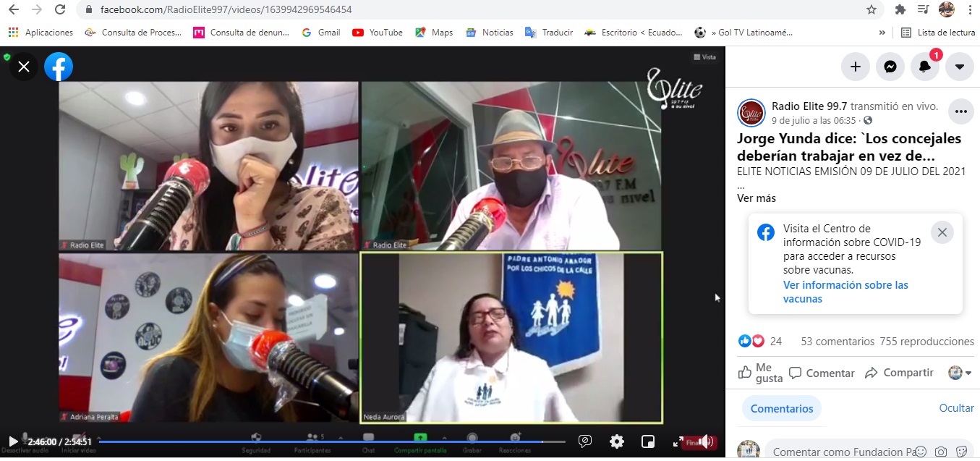The height and width of the screenshot is (461, 980).
Task: Open the emoji picker in the comment box
Action: [921, 452]
